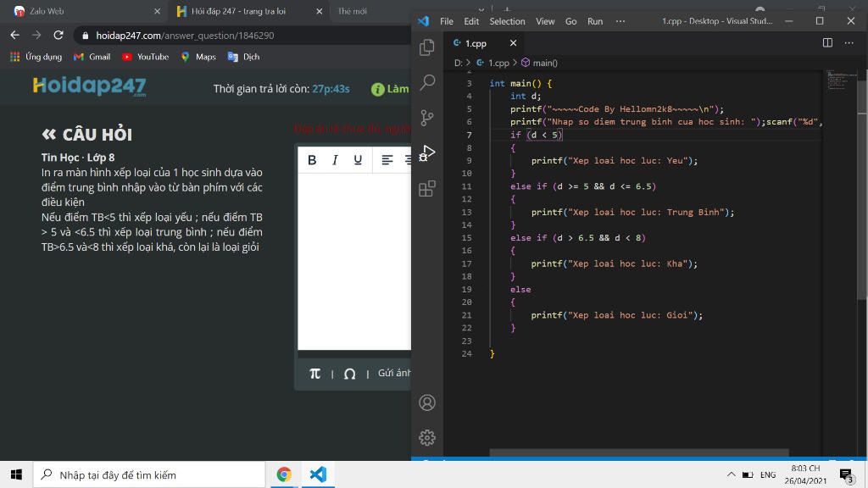The height and width of the screenshot is (488, 868).
Task: Open the Selection menu in VS Code
Action: [x=507, y=21]
